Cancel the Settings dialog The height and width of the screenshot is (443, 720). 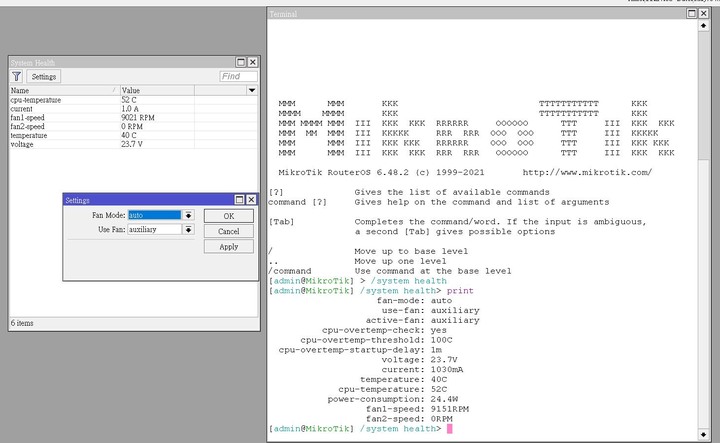coord(229,231)
